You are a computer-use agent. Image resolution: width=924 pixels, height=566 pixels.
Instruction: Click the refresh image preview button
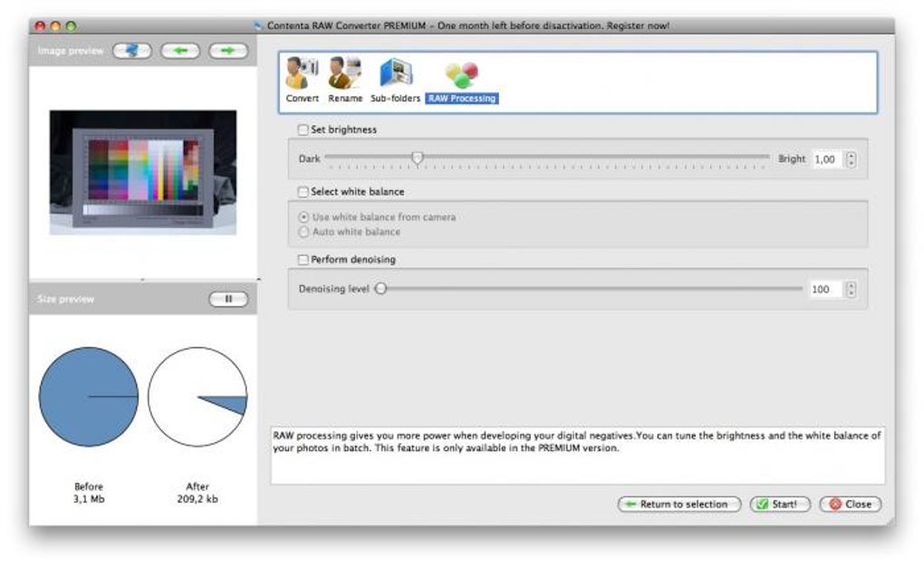pyautogui.click(x=132, y=51)
